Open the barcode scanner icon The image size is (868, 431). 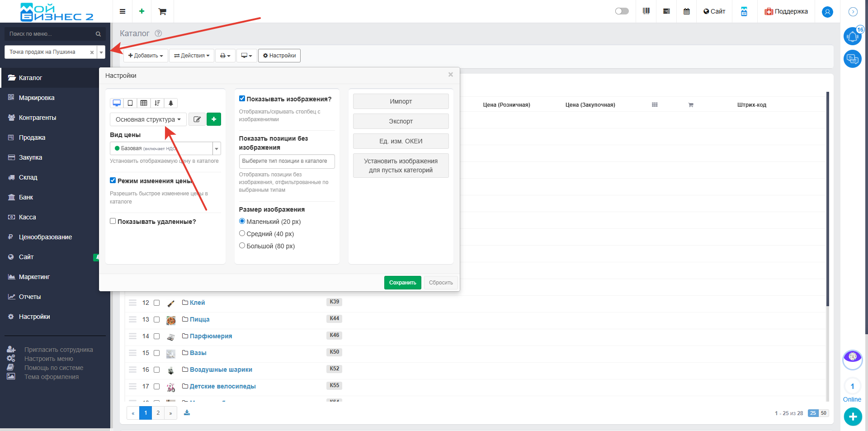[646, 11]
